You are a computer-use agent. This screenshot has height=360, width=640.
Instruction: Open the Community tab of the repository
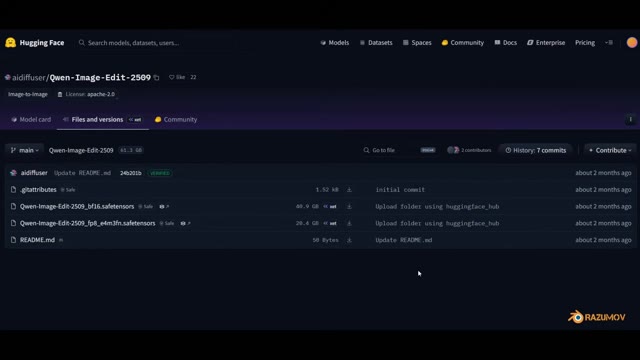[176, 120]
